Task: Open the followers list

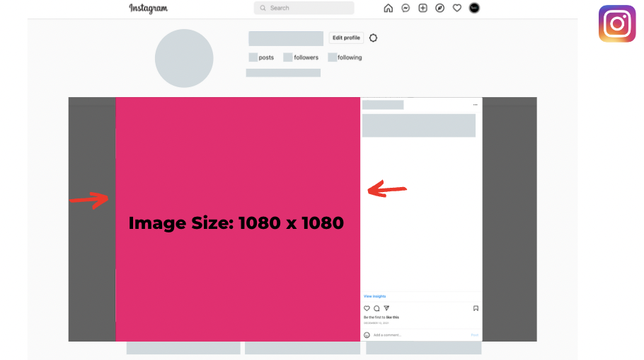Action: 301,57
